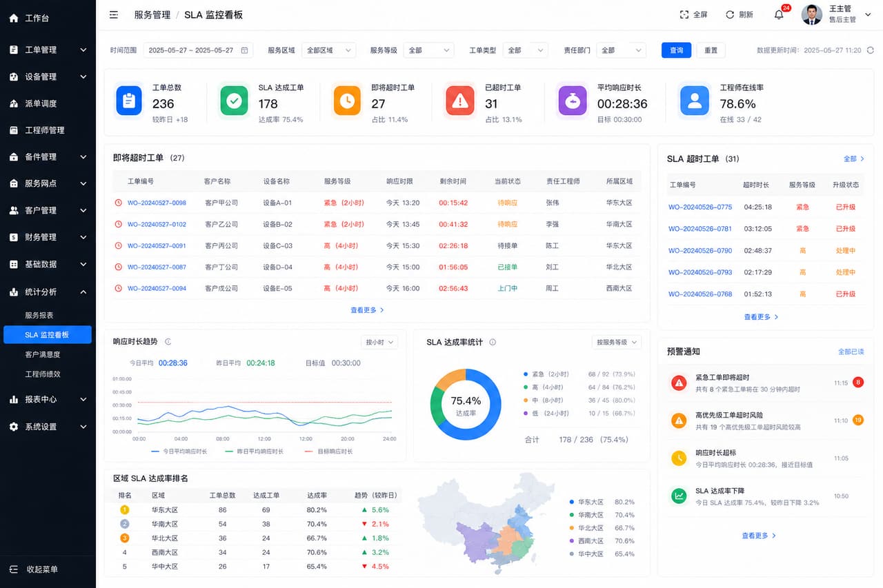Screen dimensions: 883x588
Task: Click the info icon next to 响应时长趋势
Action: (x=168, y=341)
